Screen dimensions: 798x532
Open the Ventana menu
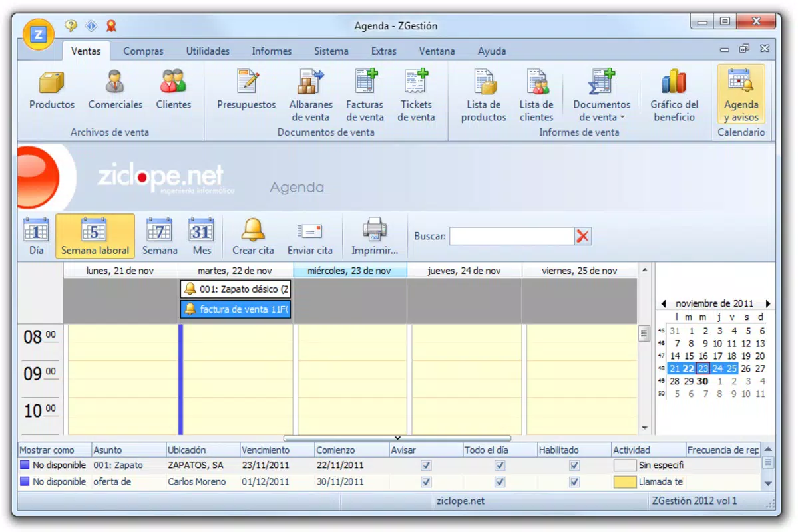click(x=437, y=51)
